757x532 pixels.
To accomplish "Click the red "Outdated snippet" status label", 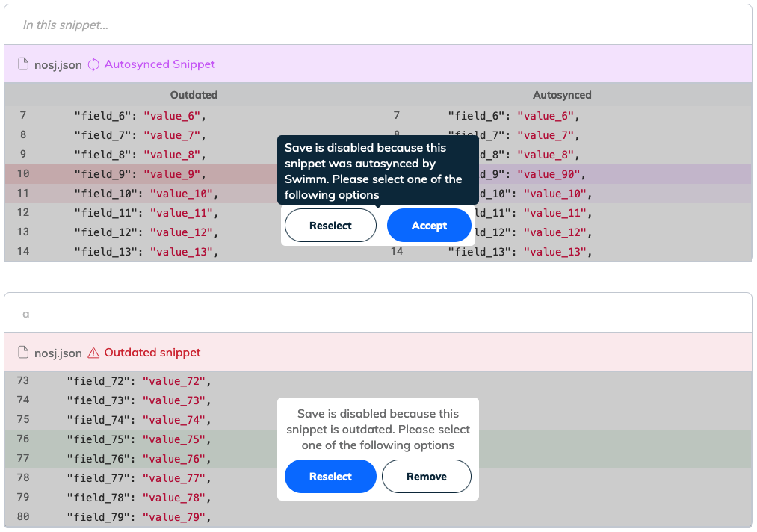I will click(152, 353).
